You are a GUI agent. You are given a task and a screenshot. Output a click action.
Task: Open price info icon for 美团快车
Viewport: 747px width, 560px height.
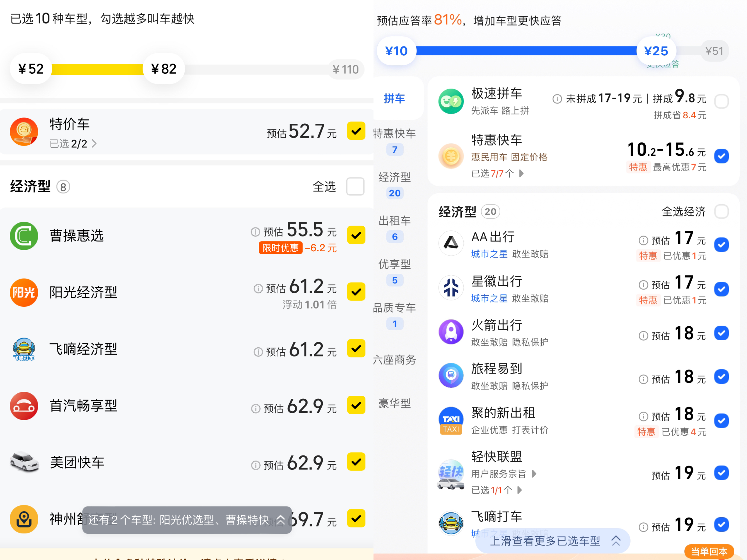256,465
